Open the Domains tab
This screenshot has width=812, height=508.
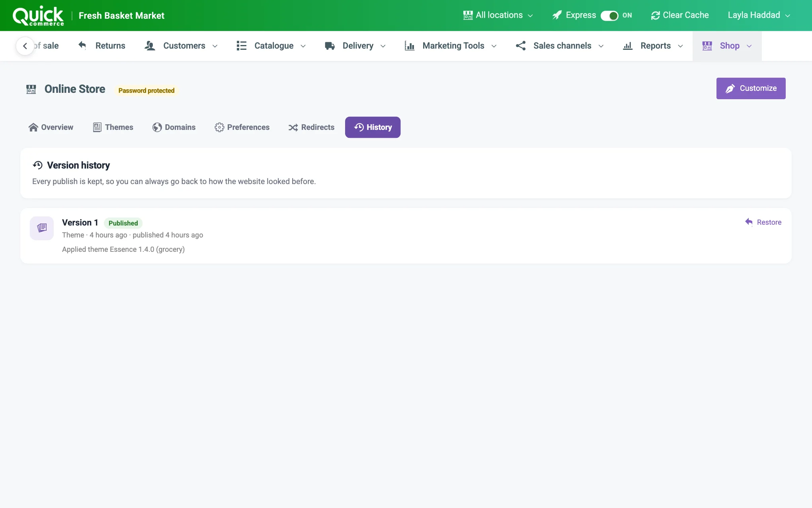click(x=174, y=127)
